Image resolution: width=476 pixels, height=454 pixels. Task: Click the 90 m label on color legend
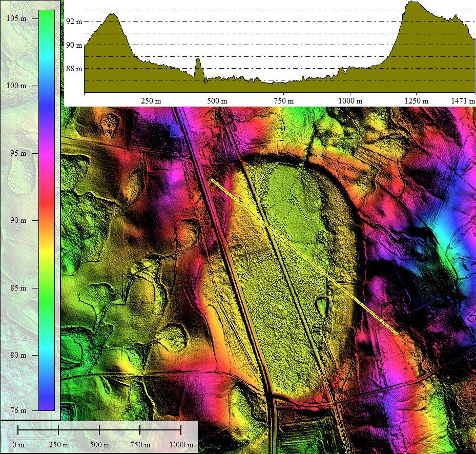coord(18,220)
